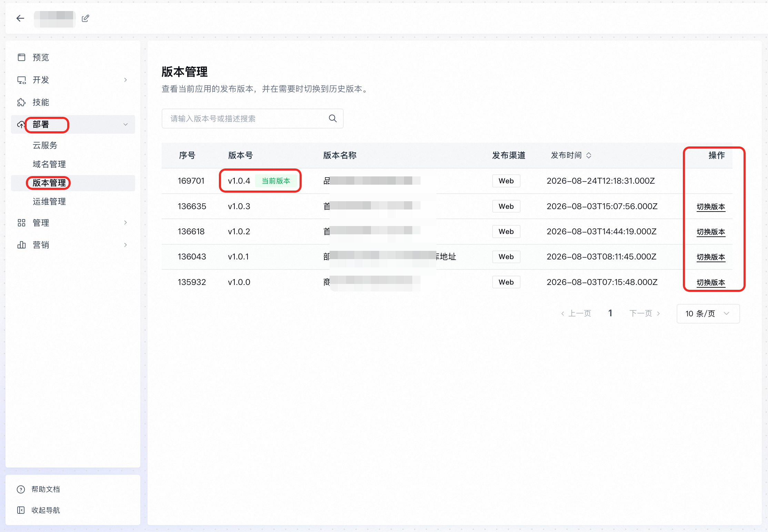The width and height of the screenshot is (768, 532).
Task: Click the 技能 puzzle icon
Action: click(21, 102)
